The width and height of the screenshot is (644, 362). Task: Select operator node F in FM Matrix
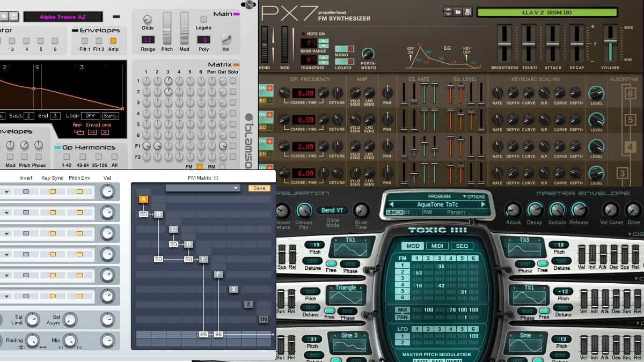(218, 275)
